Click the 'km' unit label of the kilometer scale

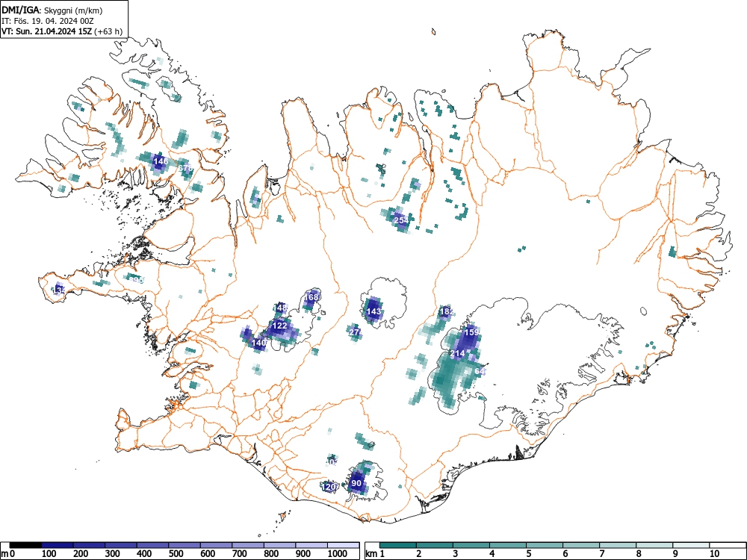tap(371, 554)
